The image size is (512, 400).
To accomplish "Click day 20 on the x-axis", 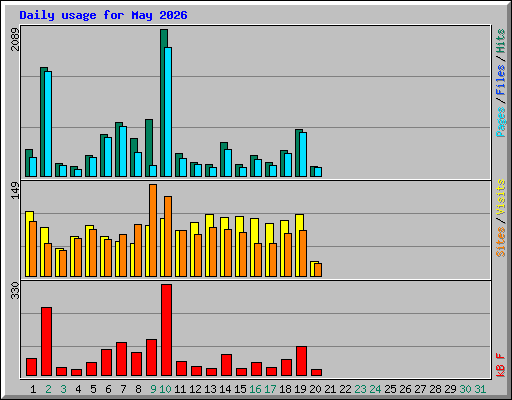I will click(315, 389).
